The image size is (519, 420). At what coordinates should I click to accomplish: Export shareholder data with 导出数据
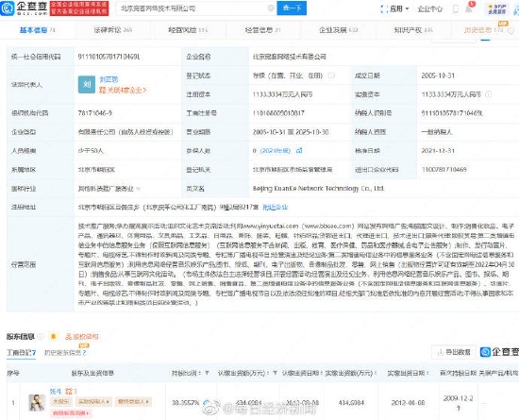pos(454,352)
